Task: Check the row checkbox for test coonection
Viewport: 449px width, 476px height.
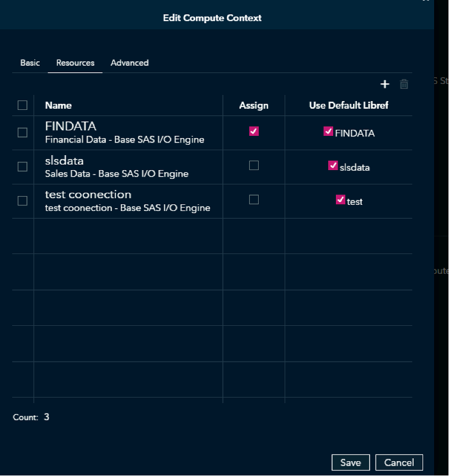Action: 22,200
